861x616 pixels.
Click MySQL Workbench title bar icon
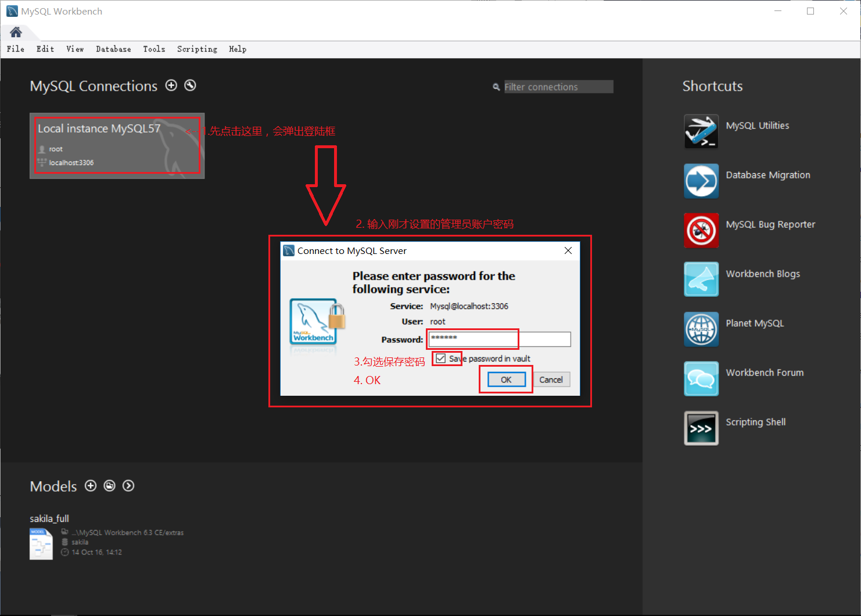point(12,11)
